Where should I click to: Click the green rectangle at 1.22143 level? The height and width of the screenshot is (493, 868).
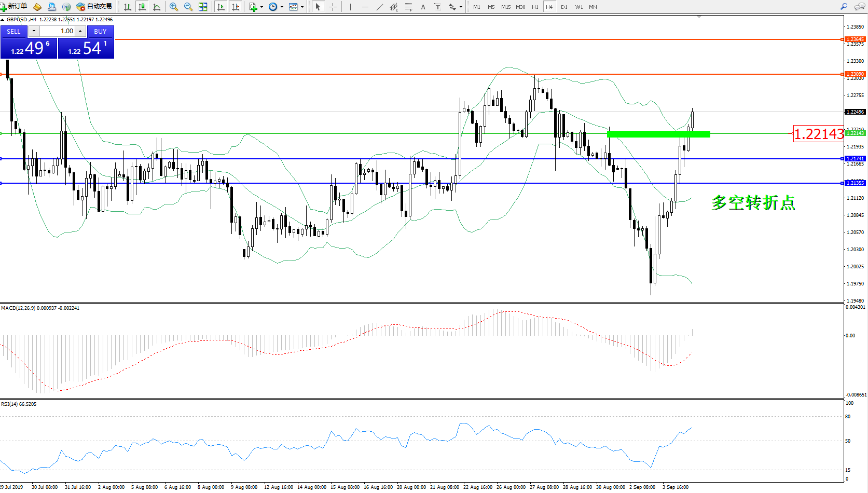[x=658, y=134]
